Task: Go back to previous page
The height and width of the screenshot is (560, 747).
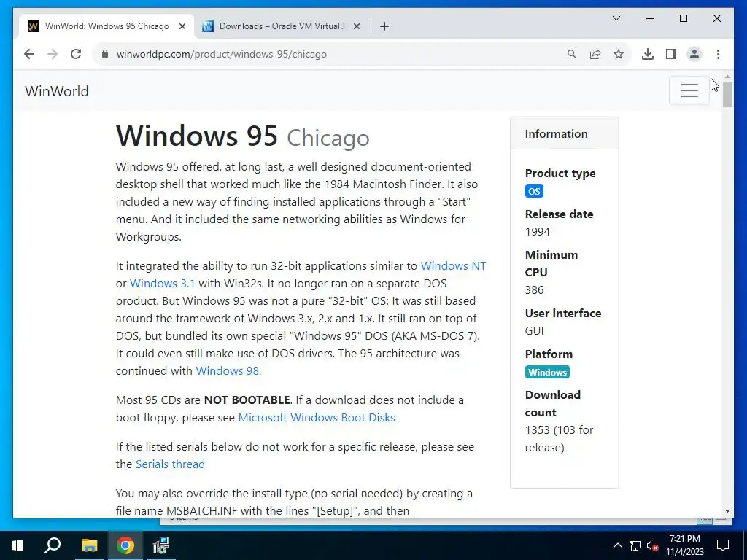Action: coord(29,54)
